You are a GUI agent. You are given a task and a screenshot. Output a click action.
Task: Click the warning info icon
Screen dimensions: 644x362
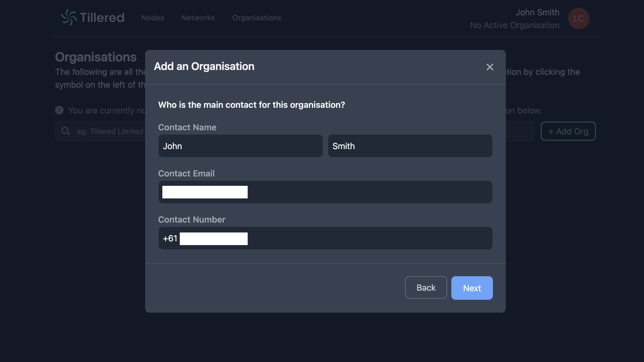point(59,110)
